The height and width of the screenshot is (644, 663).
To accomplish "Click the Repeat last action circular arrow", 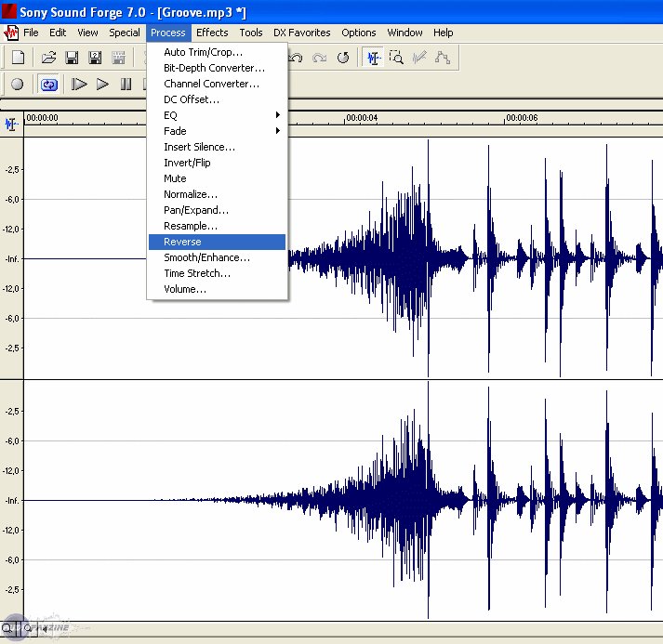I will [x=343, y=57].
